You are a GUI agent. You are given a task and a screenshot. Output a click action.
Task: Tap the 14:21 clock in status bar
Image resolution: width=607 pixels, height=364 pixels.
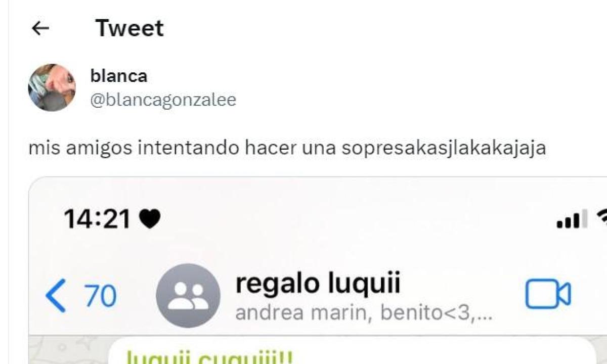(98, 219)
